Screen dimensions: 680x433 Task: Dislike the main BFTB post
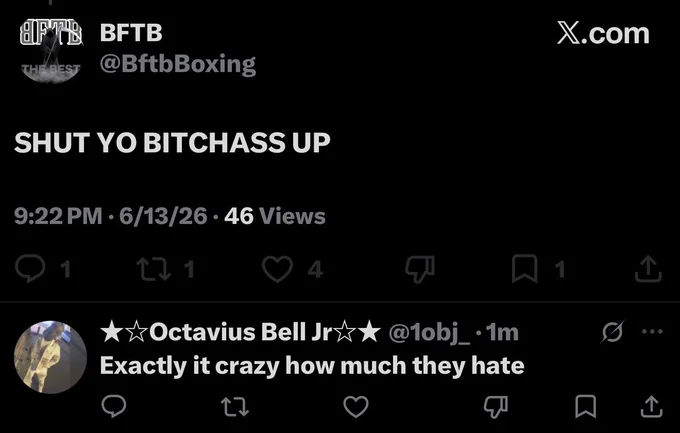tap(420, 269)
